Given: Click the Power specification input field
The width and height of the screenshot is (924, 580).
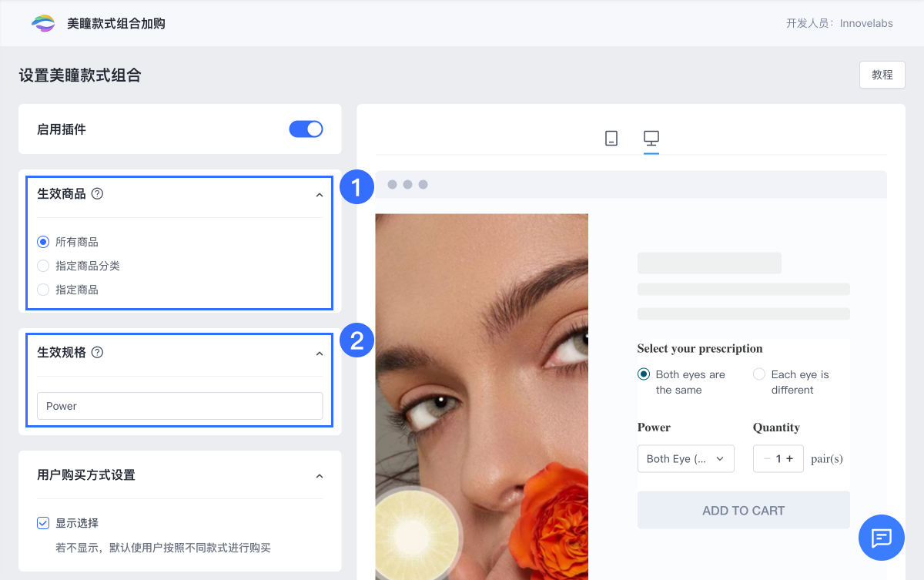Looking at the screenshot, I should 179,406.
